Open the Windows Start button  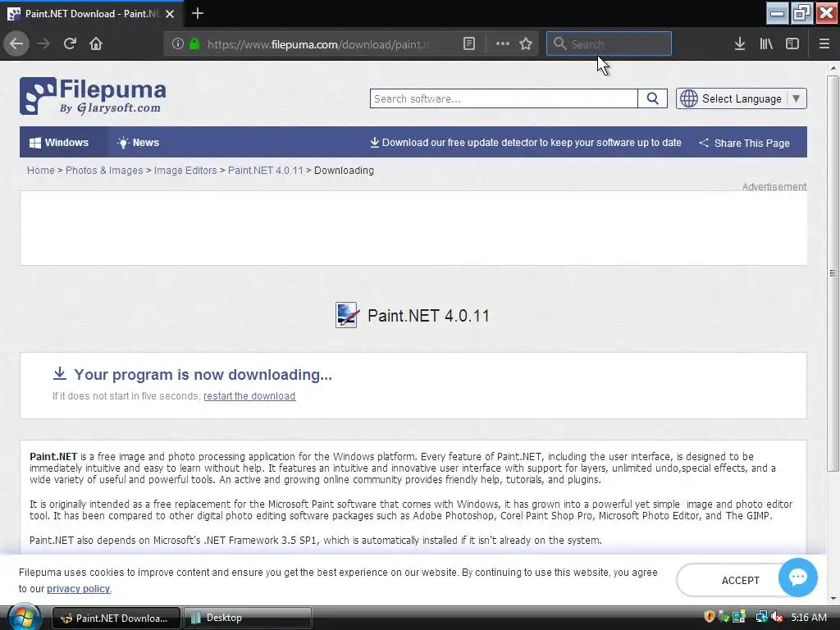pyautogui.click(x=24, y=617)
